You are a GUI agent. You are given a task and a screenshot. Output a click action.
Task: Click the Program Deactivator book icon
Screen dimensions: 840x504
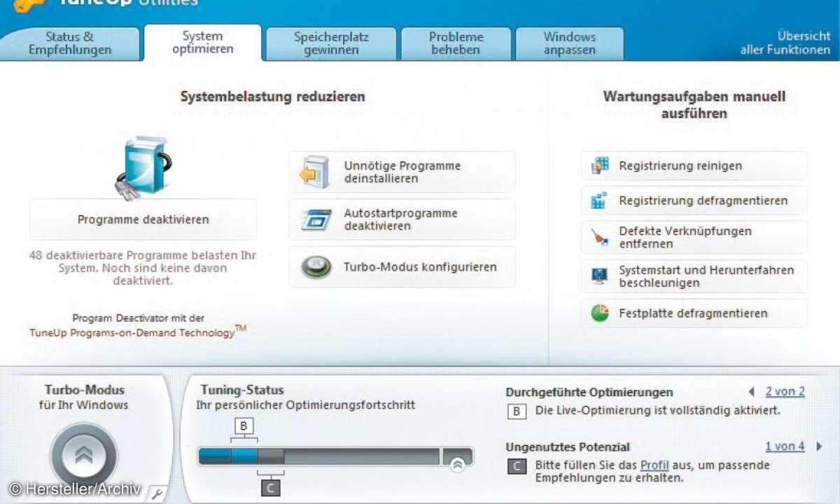[143, 167]
